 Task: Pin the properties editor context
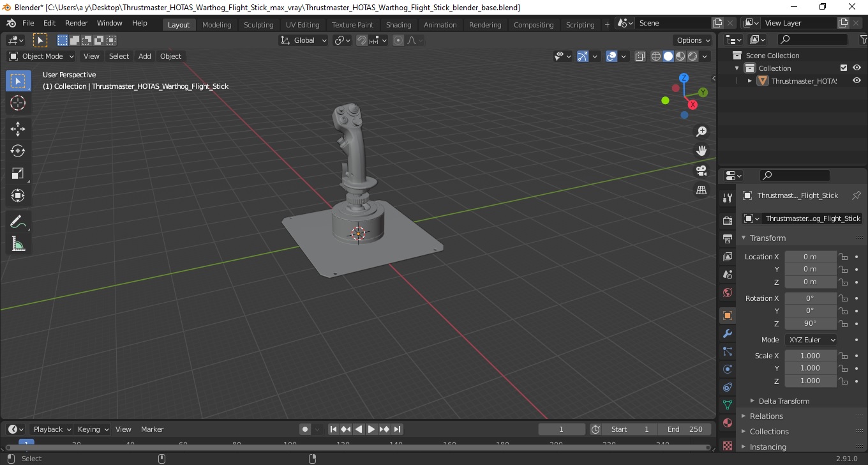click(857, 195)
